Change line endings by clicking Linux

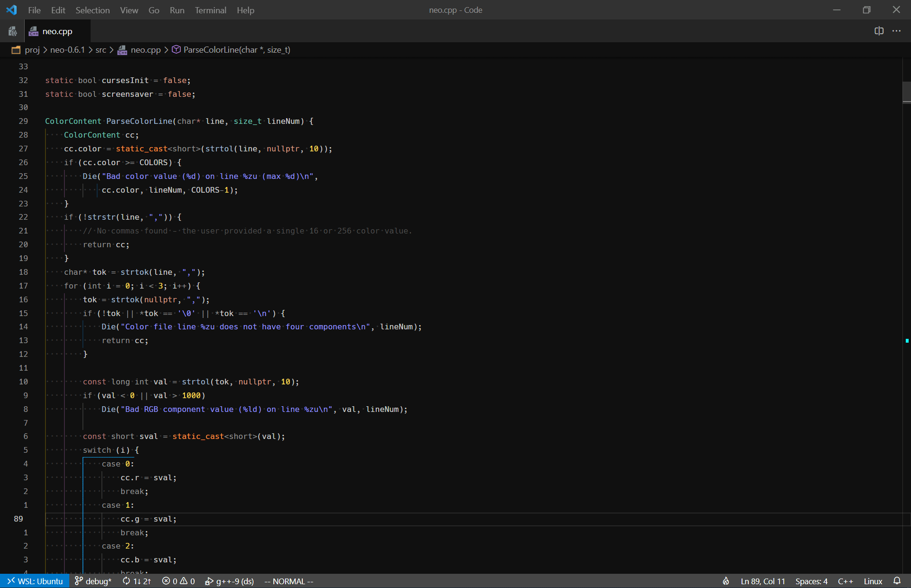coord(873,581)
